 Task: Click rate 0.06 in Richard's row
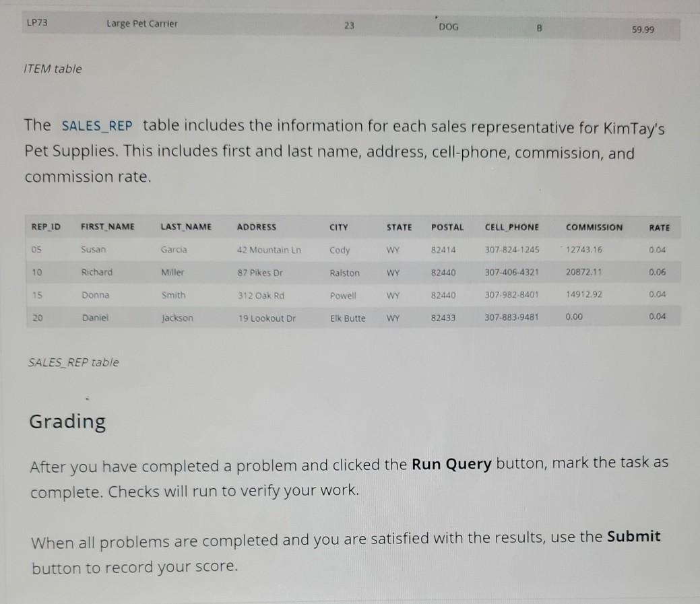657,271
